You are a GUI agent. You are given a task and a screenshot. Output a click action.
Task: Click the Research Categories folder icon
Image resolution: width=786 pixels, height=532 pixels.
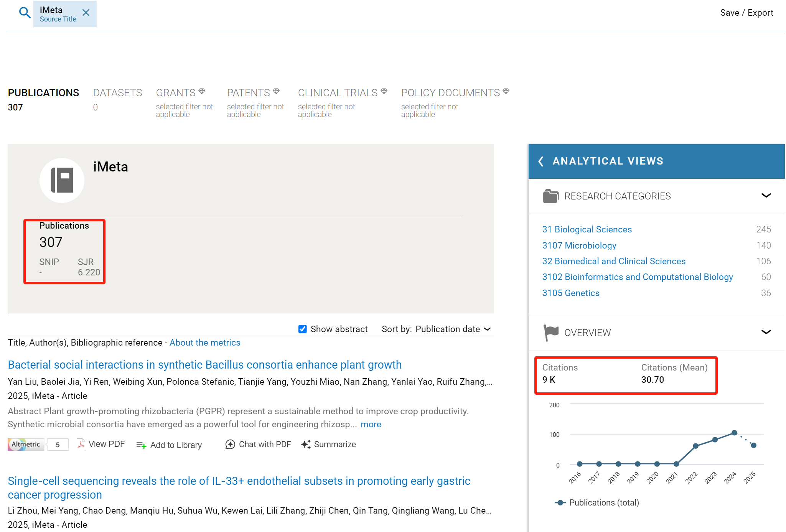550,196
